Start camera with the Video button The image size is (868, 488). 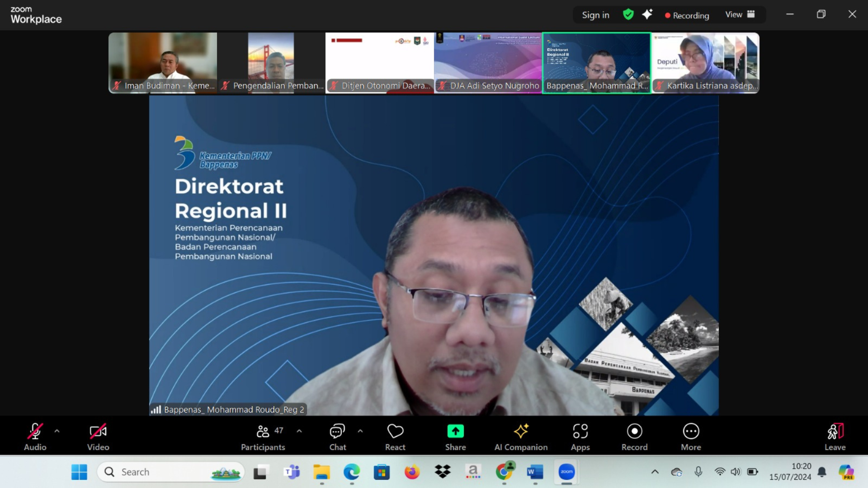pos(98,437)
